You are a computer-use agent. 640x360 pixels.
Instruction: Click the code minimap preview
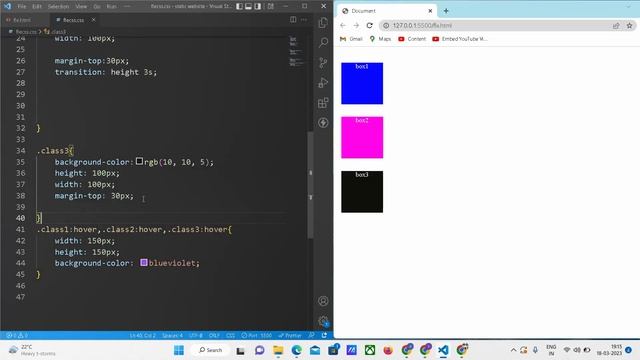(x=296, y=51)
